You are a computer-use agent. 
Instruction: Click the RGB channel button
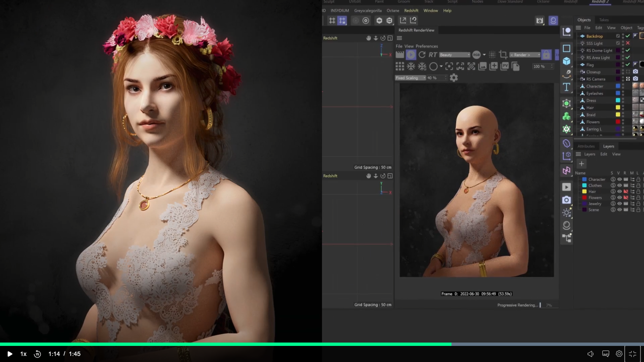coord(476,55)
